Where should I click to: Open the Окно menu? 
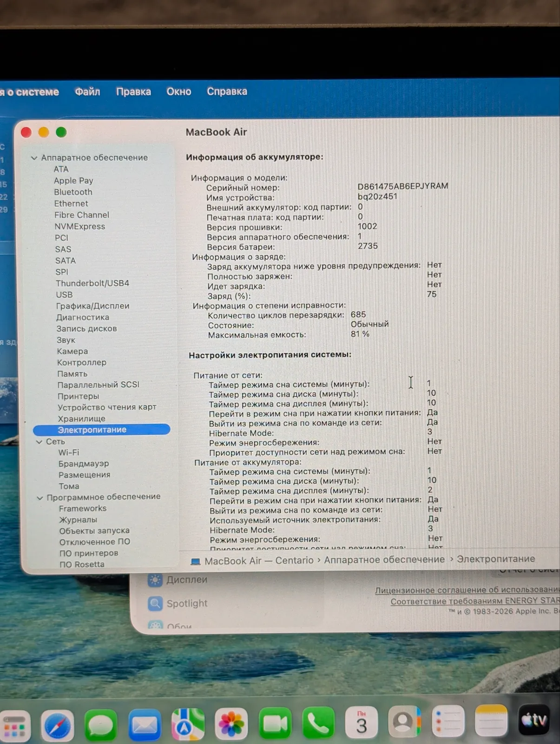click(x=179, y=92)
